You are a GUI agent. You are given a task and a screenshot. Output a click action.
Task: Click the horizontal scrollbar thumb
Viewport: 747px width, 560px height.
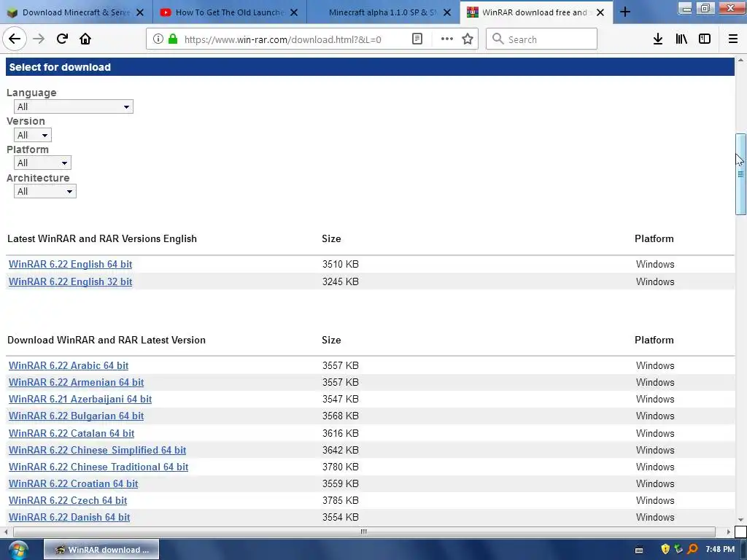[364, 532]
